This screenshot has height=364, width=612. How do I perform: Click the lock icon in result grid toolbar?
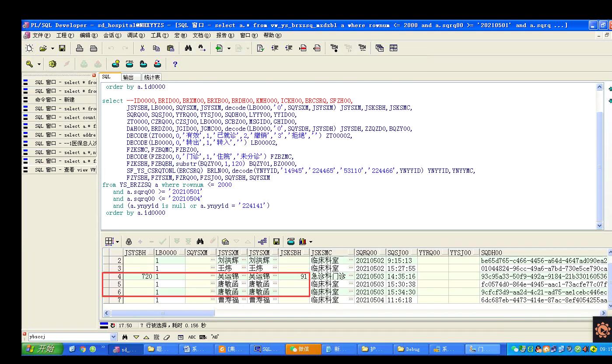[129, 241]
